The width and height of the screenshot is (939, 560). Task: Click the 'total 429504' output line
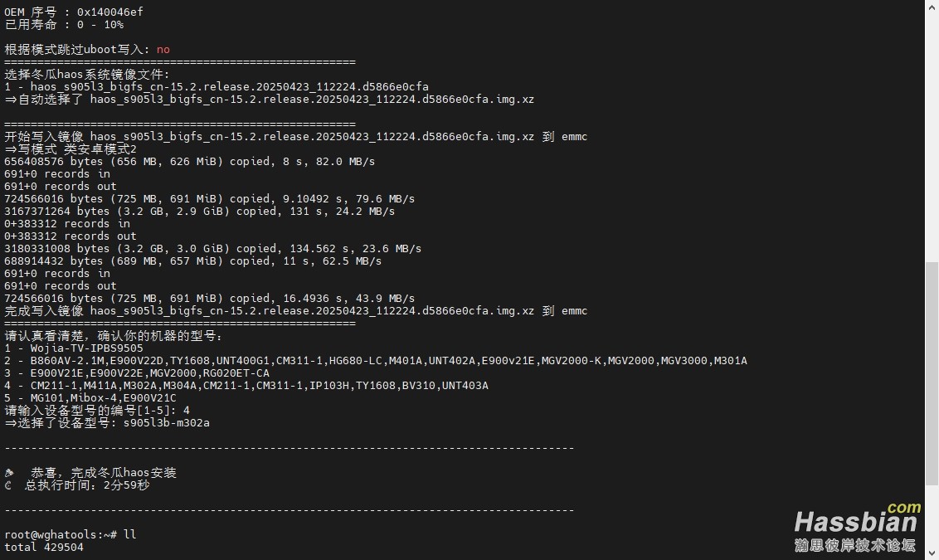[x=44, y=547]
